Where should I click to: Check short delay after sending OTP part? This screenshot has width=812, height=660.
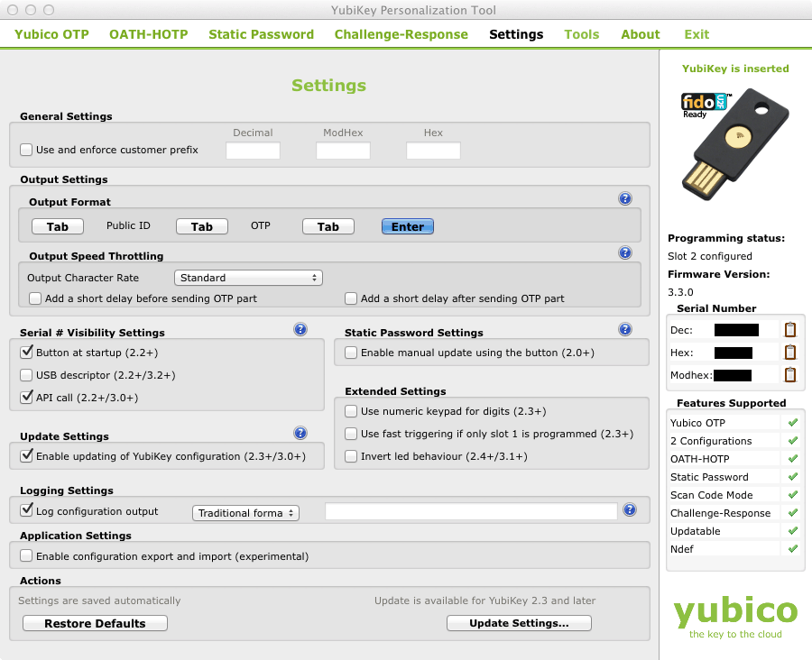point(351,298)
